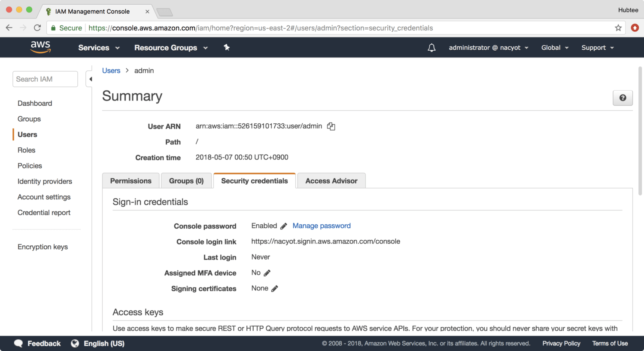Click the pin shortcut icon in navbar
Viewport: 644px width, 351px height.
click(227, 48)
